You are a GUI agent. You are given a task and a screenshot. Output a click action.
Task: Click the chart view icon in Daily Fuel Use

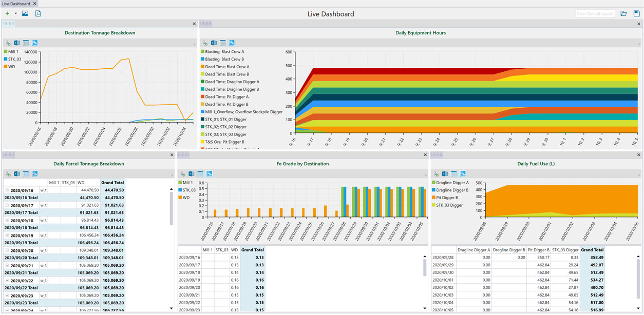click(x=463, y=174)
